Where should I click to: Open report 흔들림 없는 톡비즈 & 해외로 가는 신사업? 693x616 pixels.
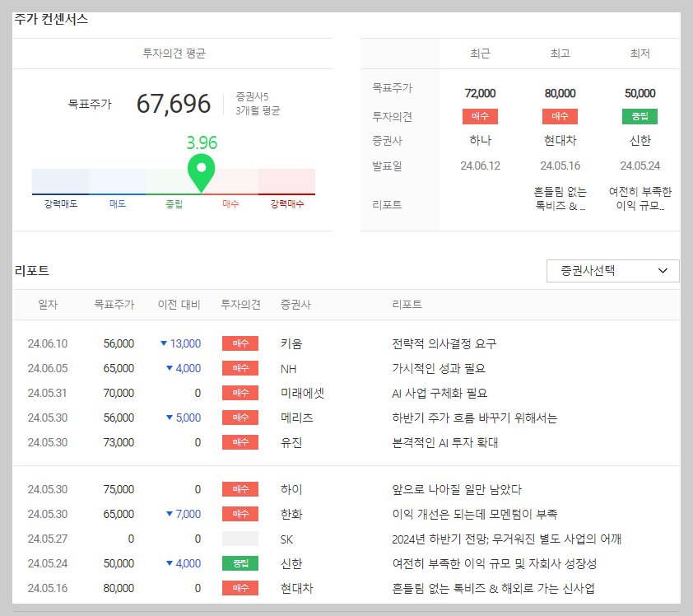coord(493,589)
